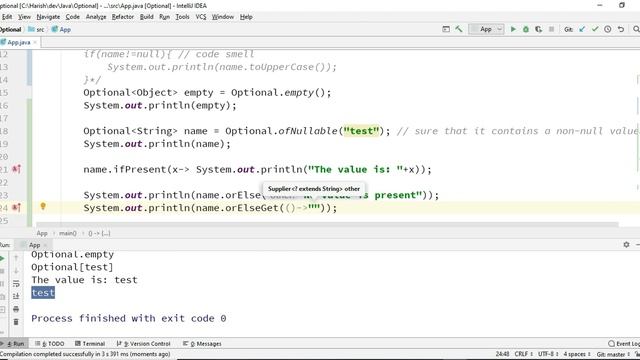Open the Navigate menu

48,17
